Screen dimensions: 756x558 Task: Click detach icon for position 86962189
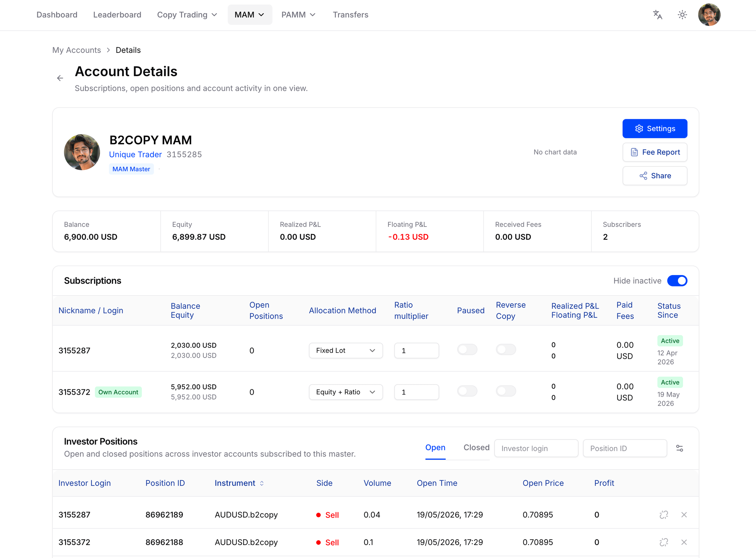[664, 515]
